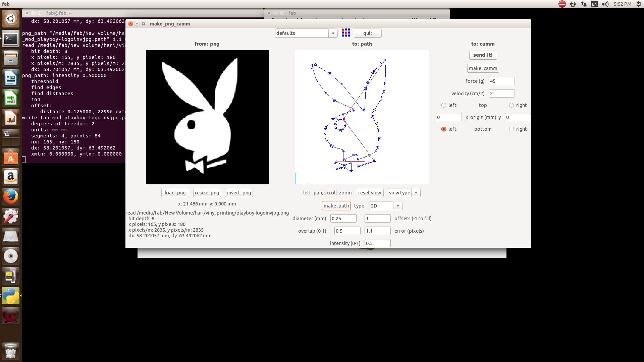This screenshot has height=362, width=644.
Task: Click the send it! button
Action: pyautogui.click(x=483, y=55)
